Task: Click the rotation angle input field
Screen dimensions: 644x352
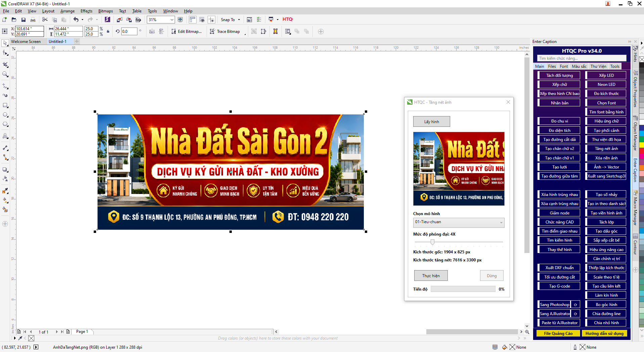Action: tap(129, 32)
